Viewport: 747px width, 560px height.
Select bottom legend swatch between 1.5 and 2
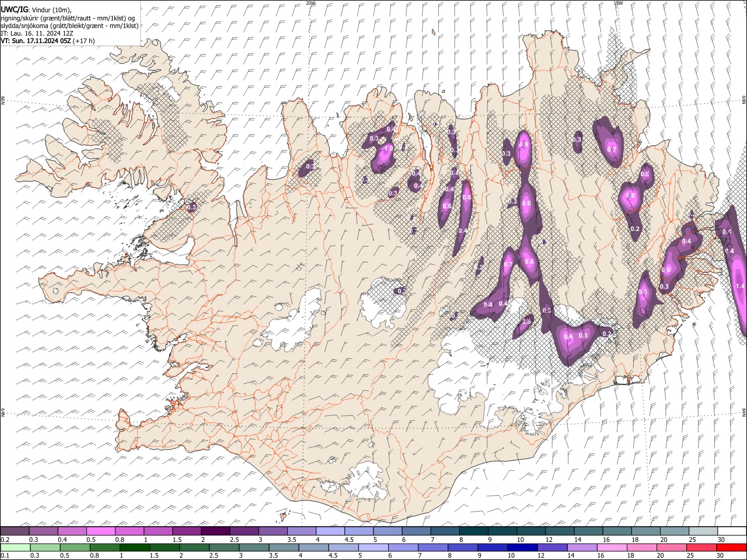(165, 547)
